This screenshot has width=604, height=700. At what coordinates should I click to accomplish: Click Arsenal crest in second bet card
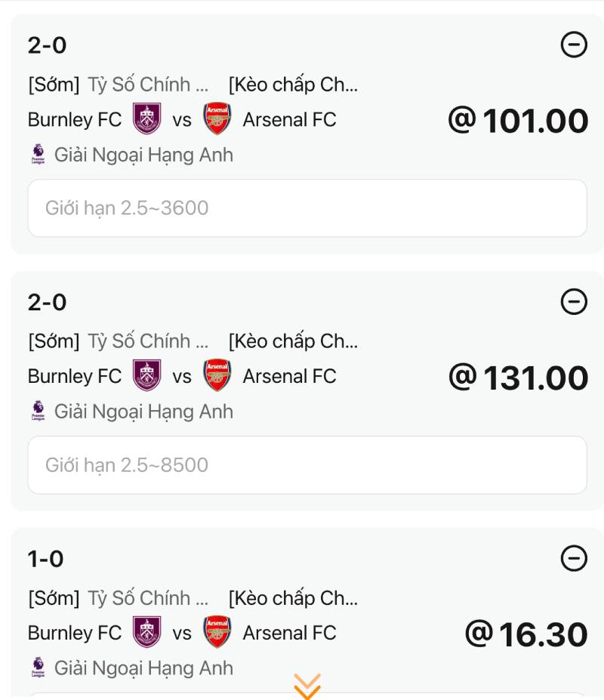click(x=217, y=375)
